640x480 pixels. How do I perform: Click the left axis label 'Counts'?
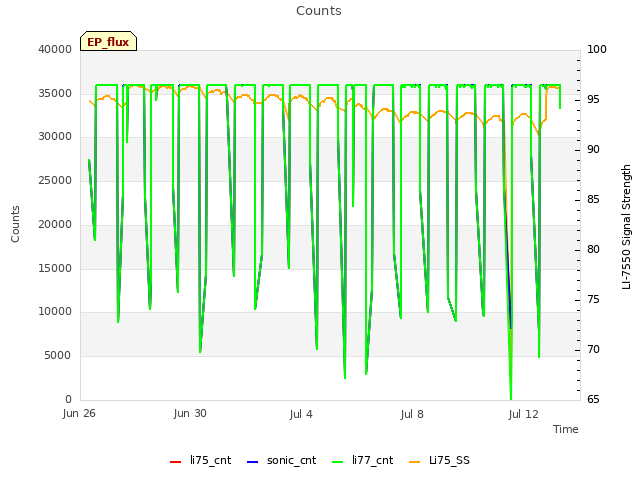tap(15, 224)
